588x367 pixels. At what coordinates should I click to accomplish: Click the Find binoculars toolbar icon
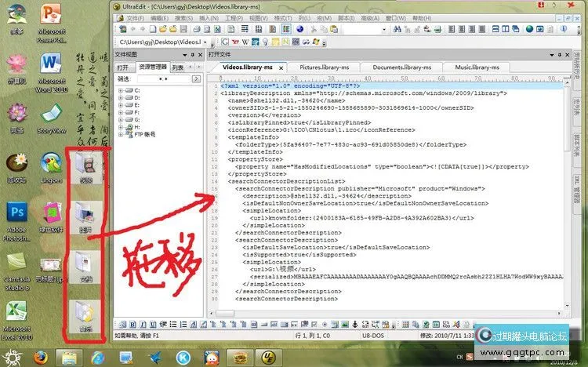pyautogui.click(x=397, y=29)
